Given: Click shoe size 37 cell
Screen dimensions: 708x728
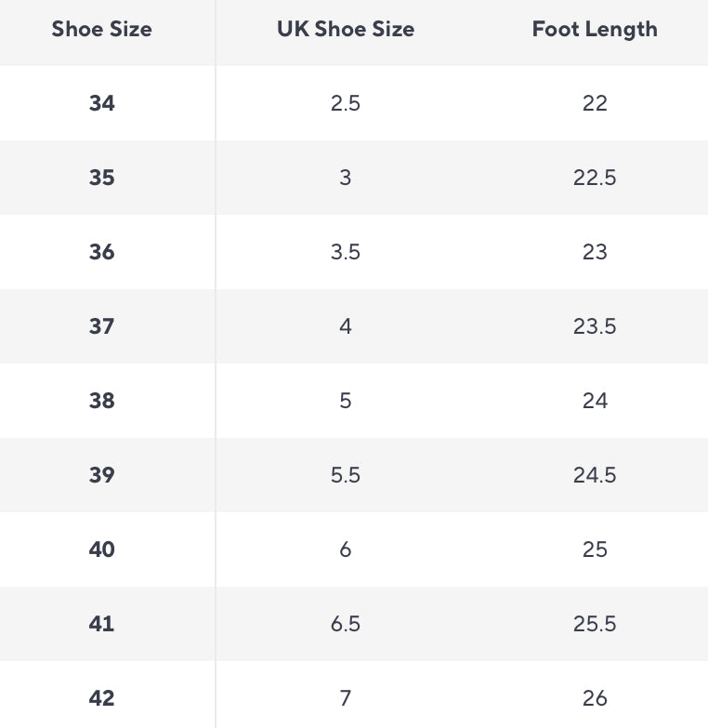Looking at the screenshot, I should click(x=101, y=326).
